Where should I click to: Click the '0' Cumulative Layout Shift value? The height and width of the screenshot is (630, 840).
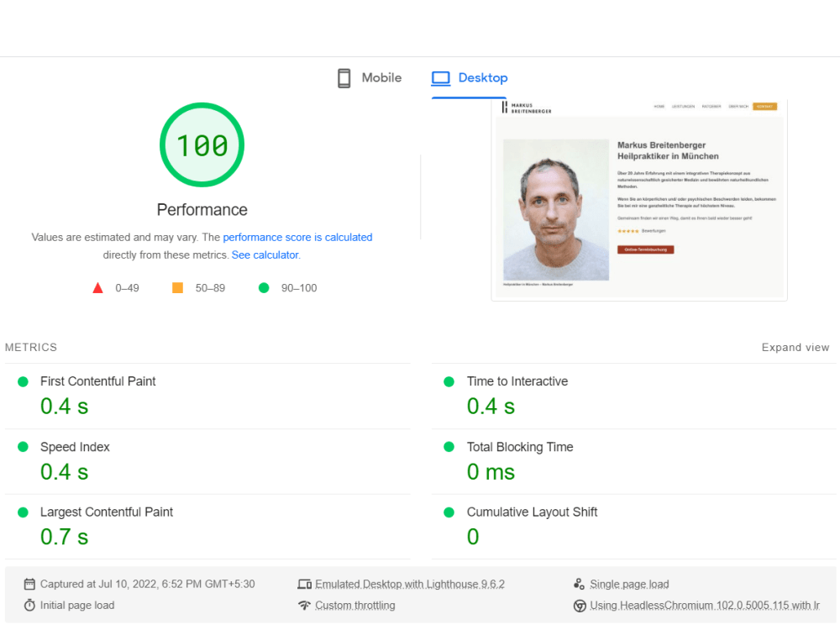(473, 537)
